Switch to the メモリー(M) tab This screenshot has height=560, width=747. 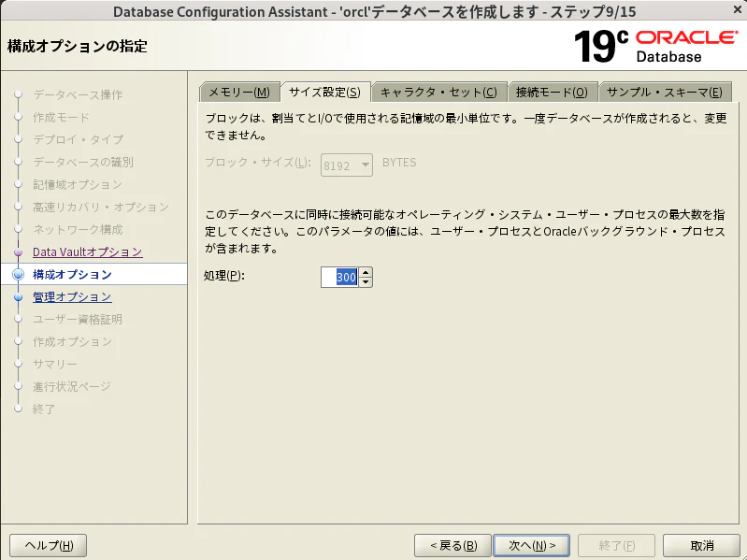pyautogui.click(x=239, y=92)
